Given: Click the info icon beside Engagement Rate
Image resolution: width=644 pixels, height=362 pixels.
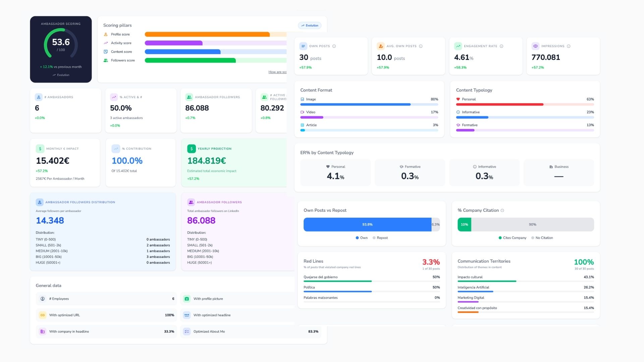Looking at the screenshot, I should [x=501, y=46].
